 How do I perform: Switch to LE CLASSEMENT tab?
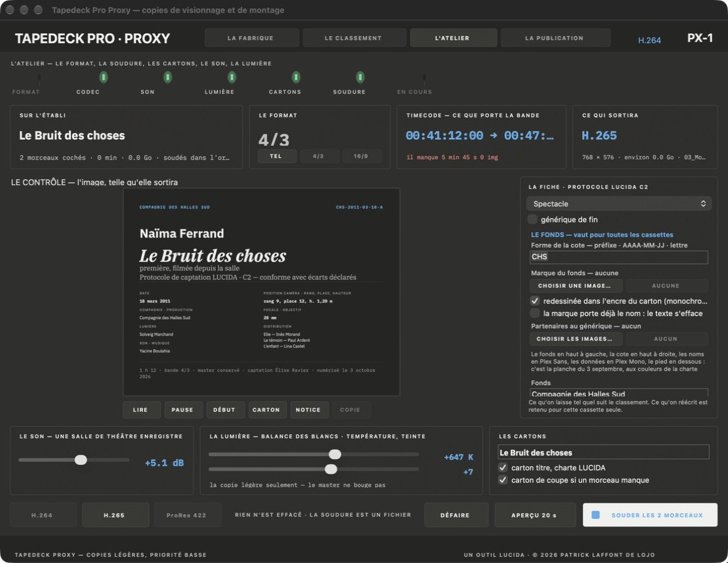[354, 38]
